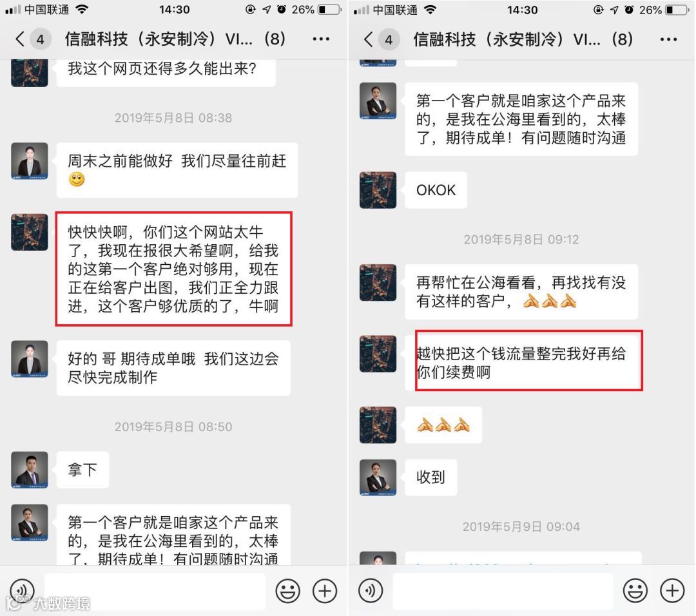Tap the back arrow in left chat
Image resolution: width=696 pixels, height=616 pixels.
pyautogui.click(x=19, y=39)
